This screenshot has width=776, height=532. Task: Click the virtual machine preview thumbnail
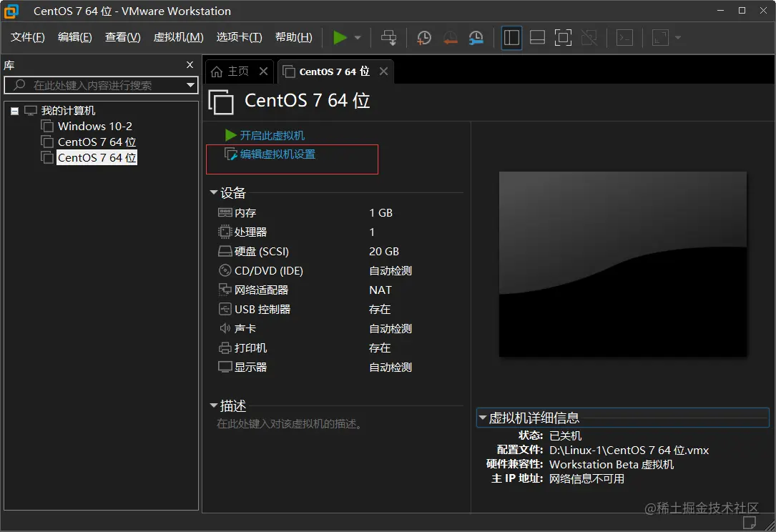coord(622,264)
